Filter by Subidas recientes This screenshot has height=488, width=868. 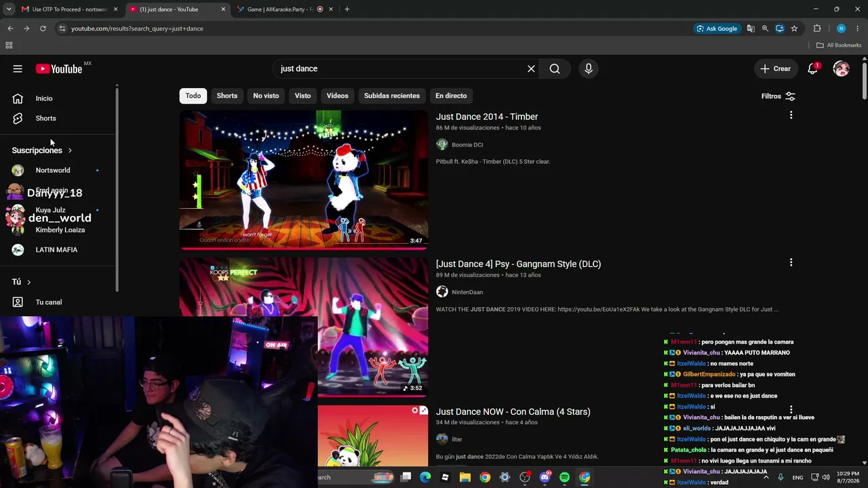pos(392,96)
